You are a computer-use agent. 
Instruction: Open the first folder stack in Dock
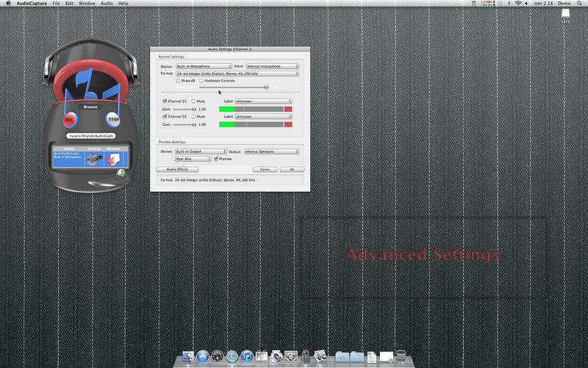point(342,356)
